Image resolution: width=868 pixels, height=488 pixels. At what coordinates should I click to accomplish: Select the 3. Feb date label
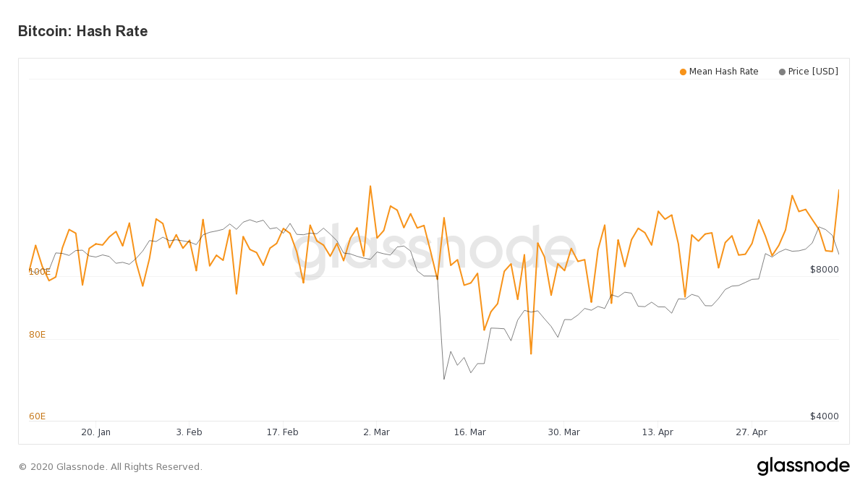coord(189,432)
